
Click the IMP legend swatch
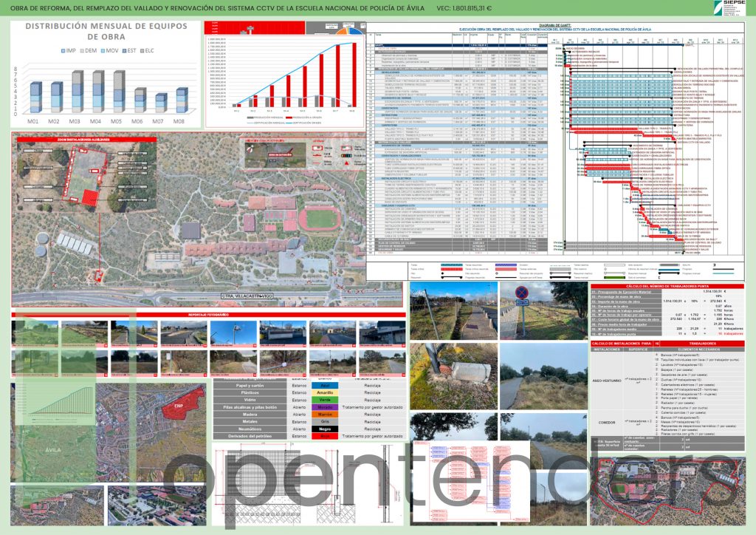pos(63,51)
